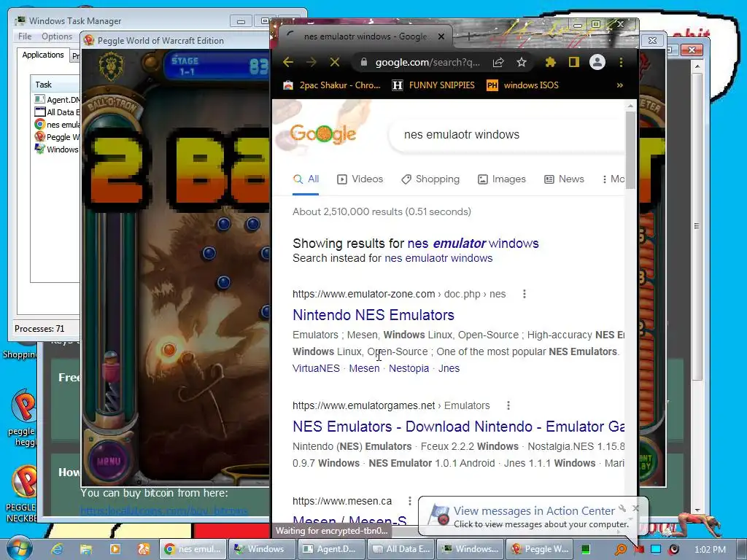Bookmark this page with the star icon

522,62
